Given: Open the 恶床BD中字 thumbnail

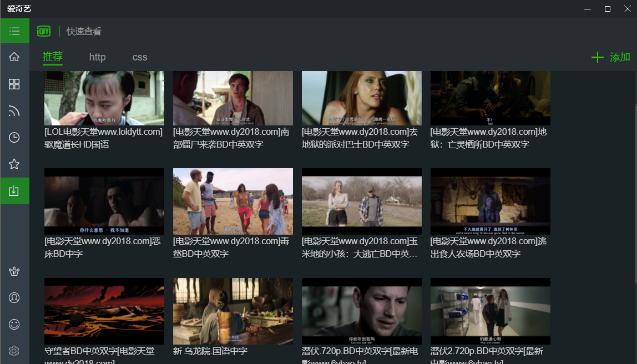Looking at the screenshot, I should click(104, 201).
